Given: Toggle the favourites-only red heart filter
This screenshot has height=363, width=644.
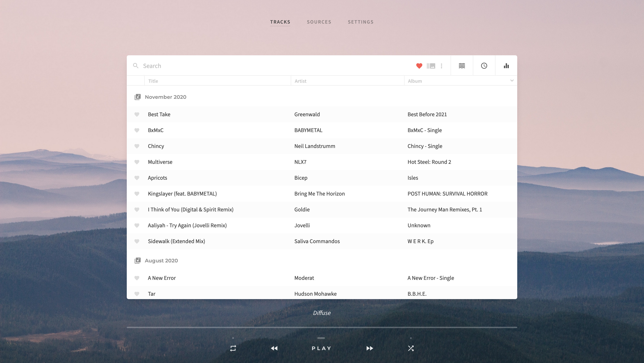Looking at the screenshot, I should [x=419, y=66].
